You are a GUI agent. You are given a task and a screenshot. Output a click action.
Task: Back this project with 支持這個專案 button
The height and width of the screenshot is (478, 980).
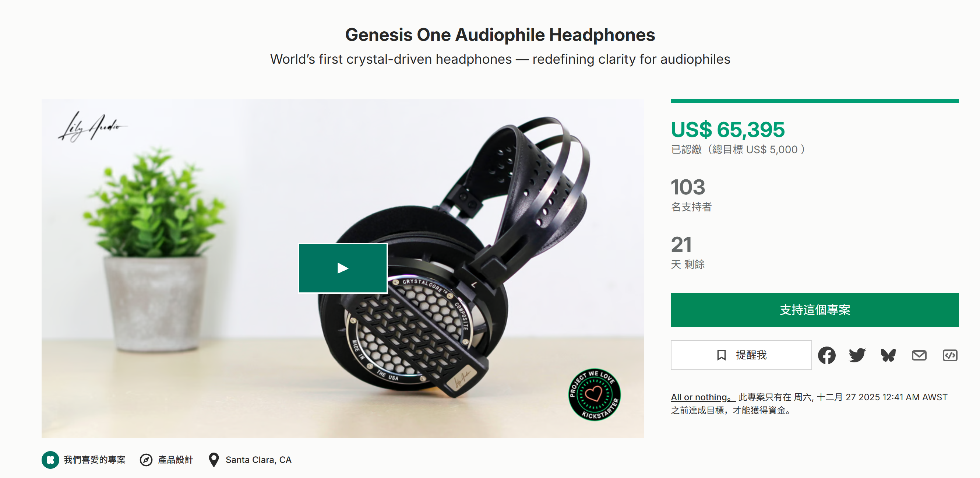point(814,310)
